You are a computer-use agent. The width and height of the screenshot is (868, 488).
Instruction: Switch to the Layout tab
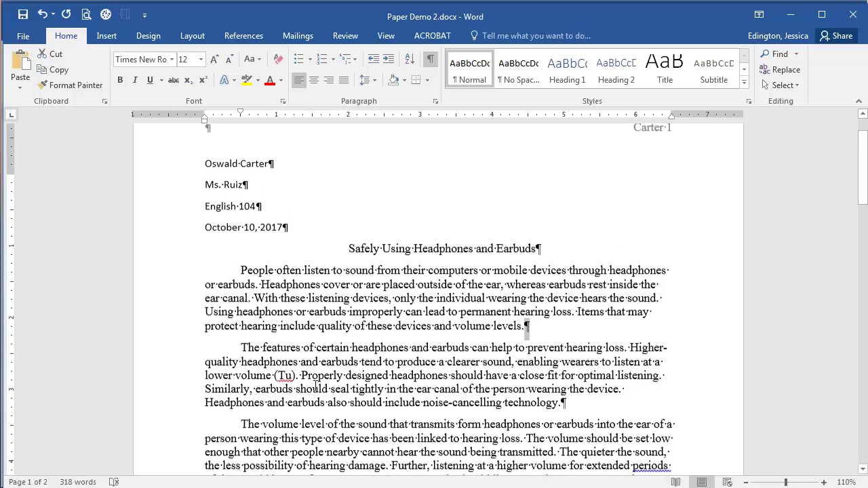pos(193,36)
